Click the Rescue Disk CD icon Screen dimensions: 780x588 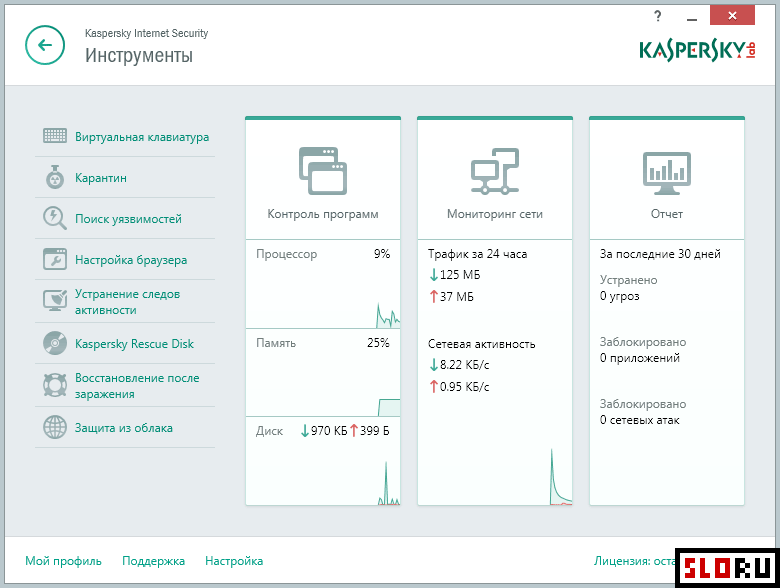click(55, 343)
